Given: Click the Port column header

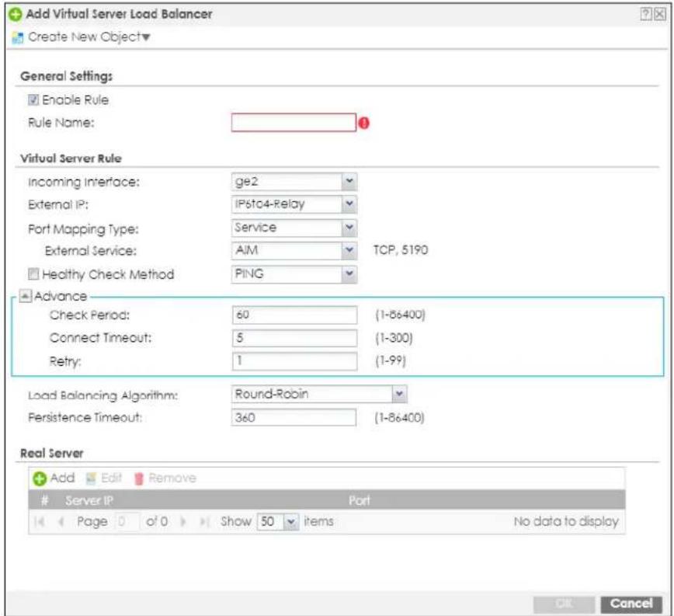Looking at the screenshot, I should (x=359, y=500).
